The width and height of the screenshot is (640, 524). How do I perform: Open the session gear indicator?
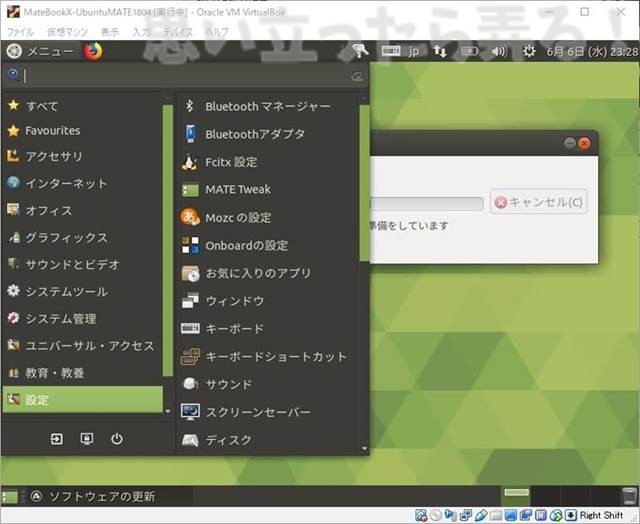point(529,51)
